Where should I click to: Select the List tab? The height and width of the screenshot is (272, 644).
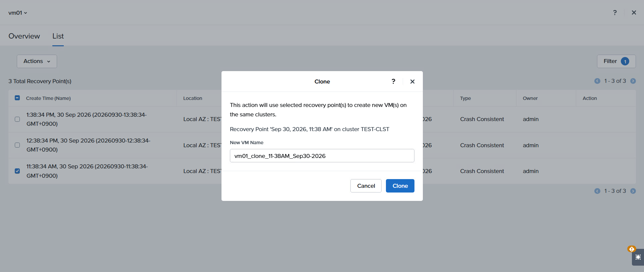click(58, 36)
